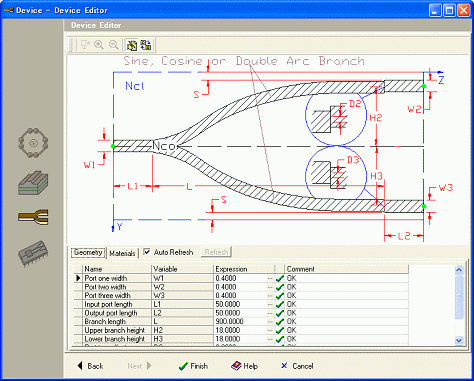Open expression editor for W1 row

pos(270,278)
